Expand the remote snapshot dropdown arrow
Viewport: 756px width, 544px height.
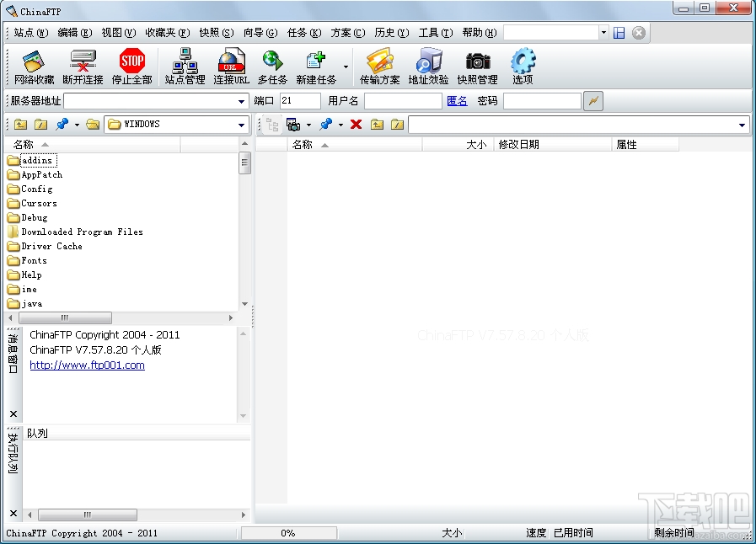(x=308, y=125)
